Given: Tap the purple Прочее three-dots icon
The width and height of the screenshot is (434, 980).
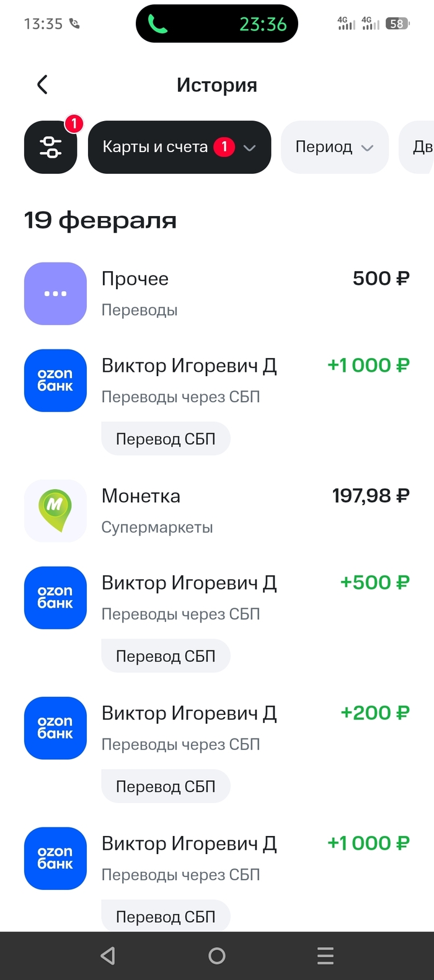Looking at the screenshot, I should (55, 294).
